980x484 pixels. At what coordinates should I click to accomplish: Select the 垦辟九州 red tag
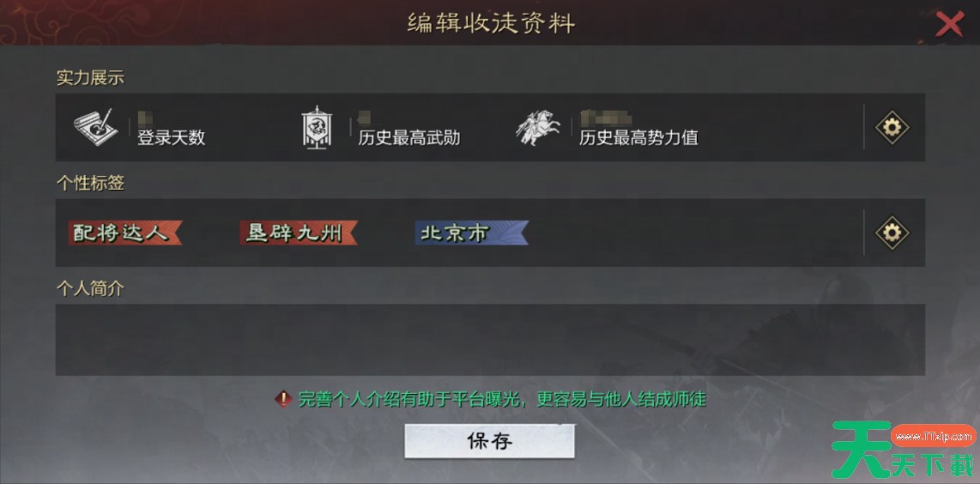299,233
